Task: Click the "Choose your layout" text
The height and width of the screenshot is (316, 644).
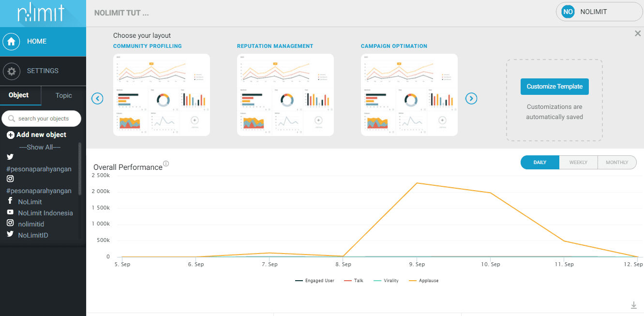Action: 142,36
